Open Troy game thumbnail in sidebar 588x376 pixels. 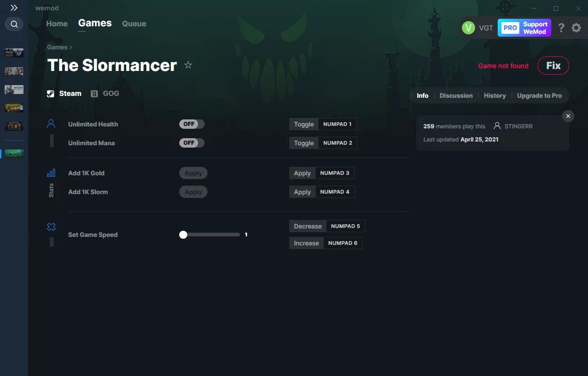click(x=14, y=126)
